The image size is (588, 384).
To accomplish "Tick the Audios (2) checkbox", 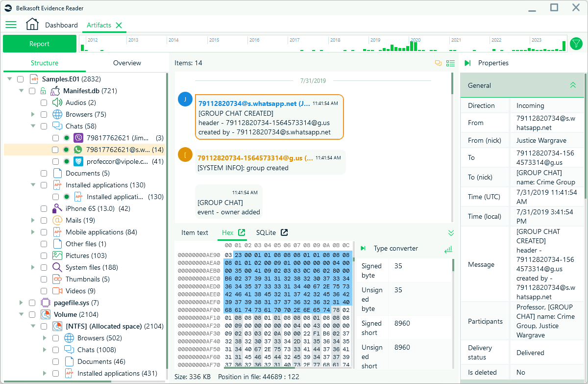I will (x=44, y=102).
